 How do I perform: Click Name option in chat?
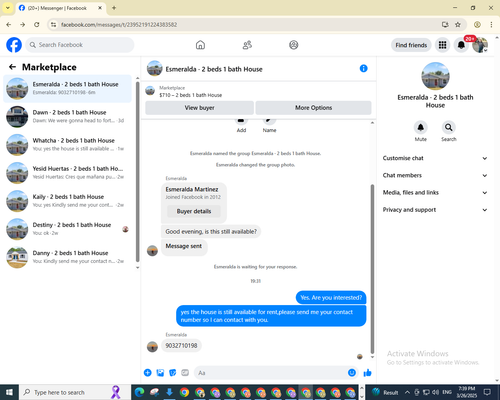click(x=269, y=126)
